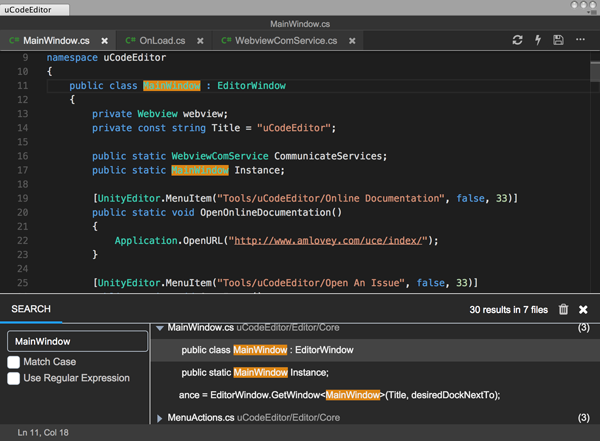This screenshot has height=441, width=600.
Task: Click the save disk icon
Action: pos(558,40)
